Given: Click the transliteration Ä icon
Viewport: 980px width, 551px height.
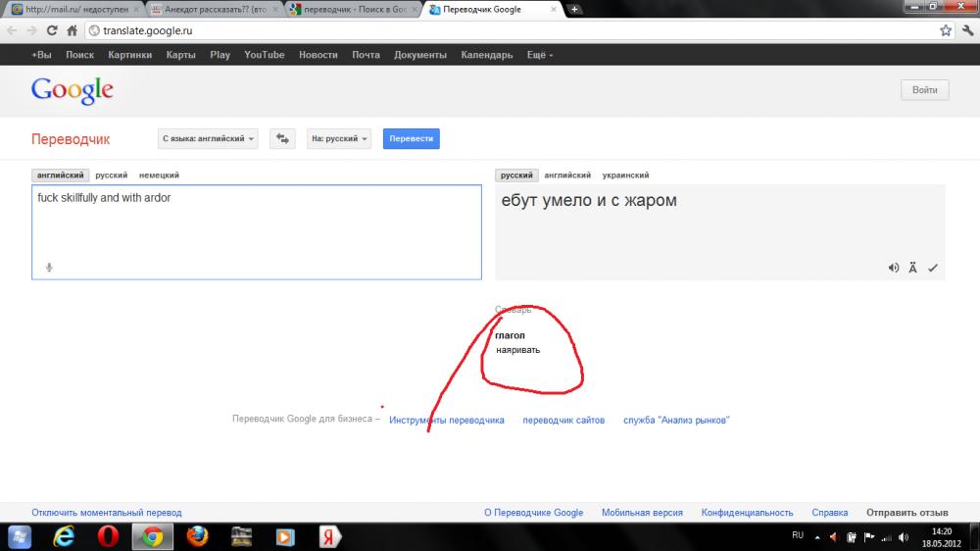Looking at the screenshot, I should click(x=912, y=268).
